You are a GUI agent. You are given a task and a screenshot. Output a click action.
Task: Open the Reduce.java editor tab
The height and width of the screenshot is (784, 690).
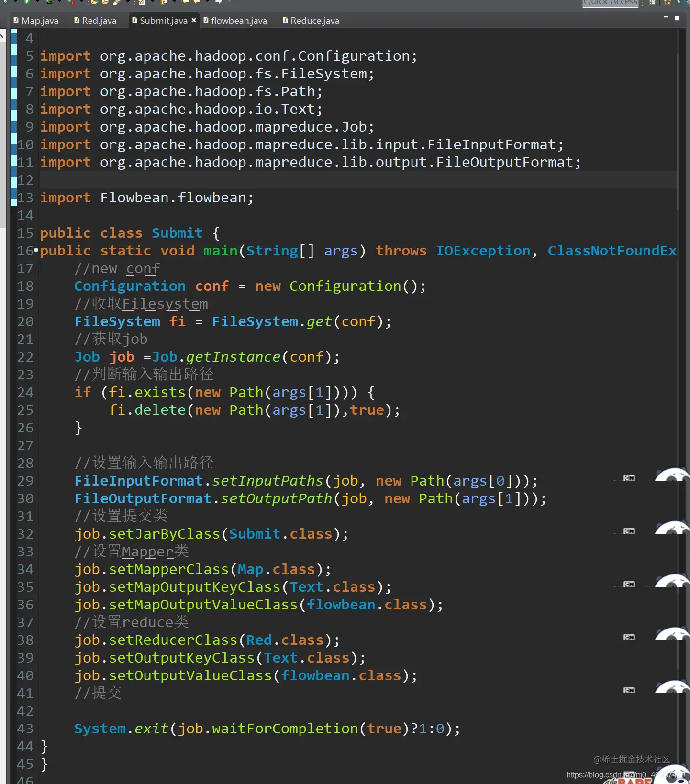(311, 21)
